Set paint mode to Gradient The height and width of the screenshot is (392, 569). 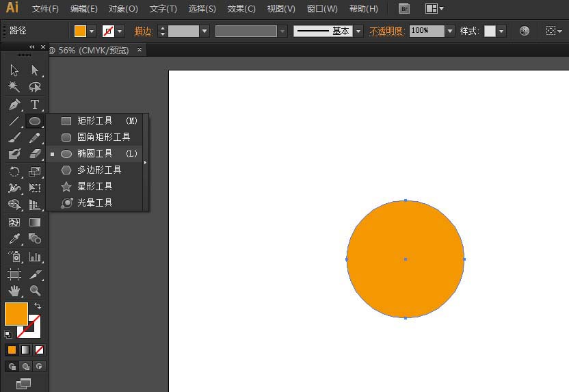click(x=26, y=350)
